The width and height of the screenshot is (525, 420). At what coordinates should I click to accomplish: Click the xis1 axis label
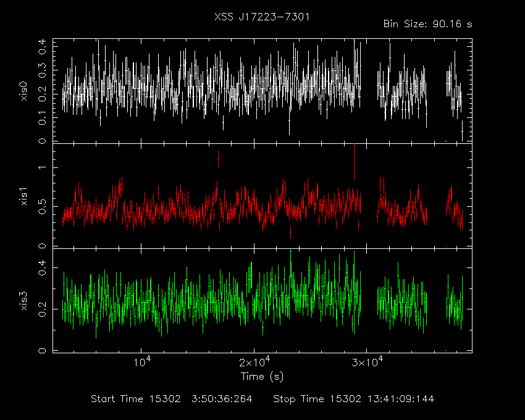click(23, 196)
